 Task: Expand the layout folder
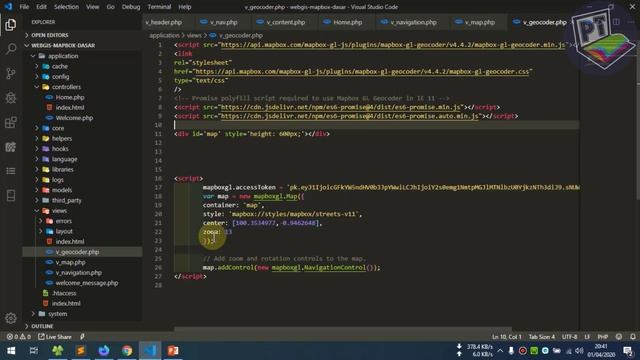point(64,231)
